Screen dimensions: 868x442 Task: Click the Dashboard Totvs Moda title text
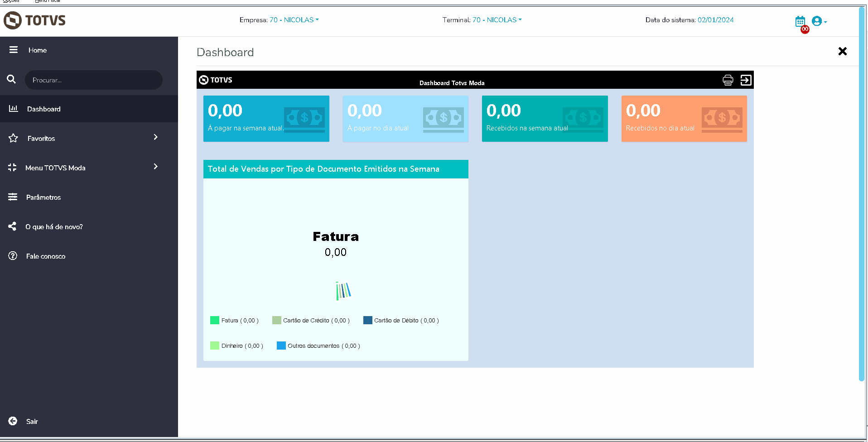click(x=452, y=83)
